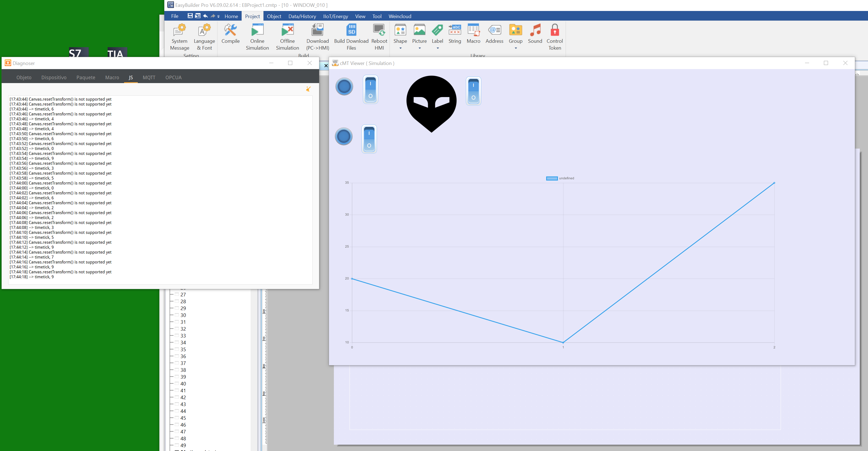Select window 48 in the window tree
Viewport: 868px width, 451px height.
183,438
